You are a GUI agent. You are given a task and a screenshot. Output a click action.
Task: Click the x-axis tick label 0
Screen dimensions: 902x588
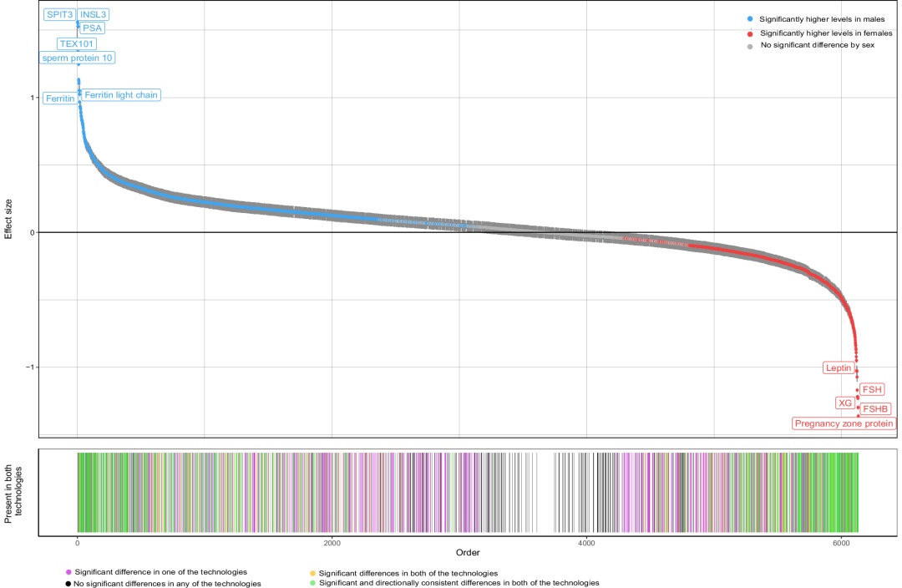coord(77,543)
